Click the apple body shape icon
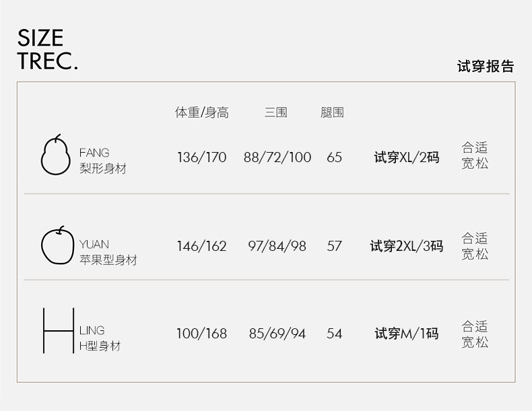532x411 pixels. [57, 247]
